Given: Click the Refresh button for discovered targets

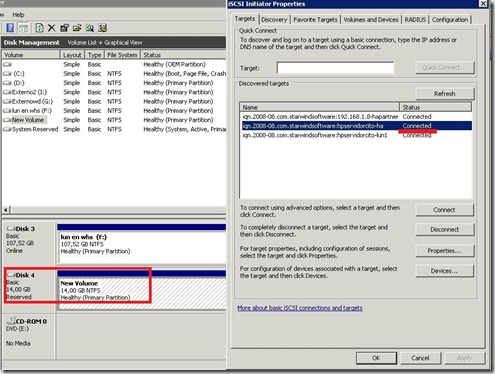Looking at the screenshot, I should point(444,94).
